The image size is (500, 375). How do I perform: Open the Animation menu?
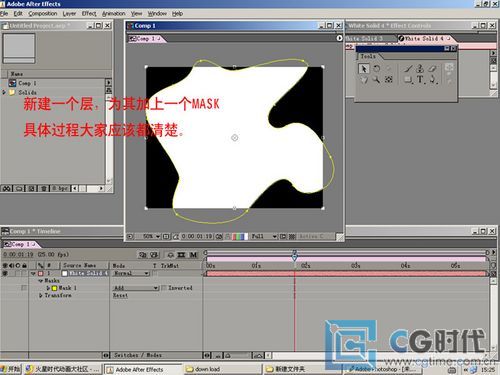click(114, 14)
